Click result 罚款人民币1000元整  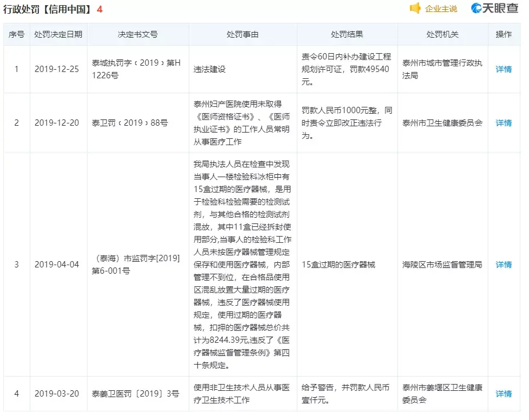[x=347, y=123]
